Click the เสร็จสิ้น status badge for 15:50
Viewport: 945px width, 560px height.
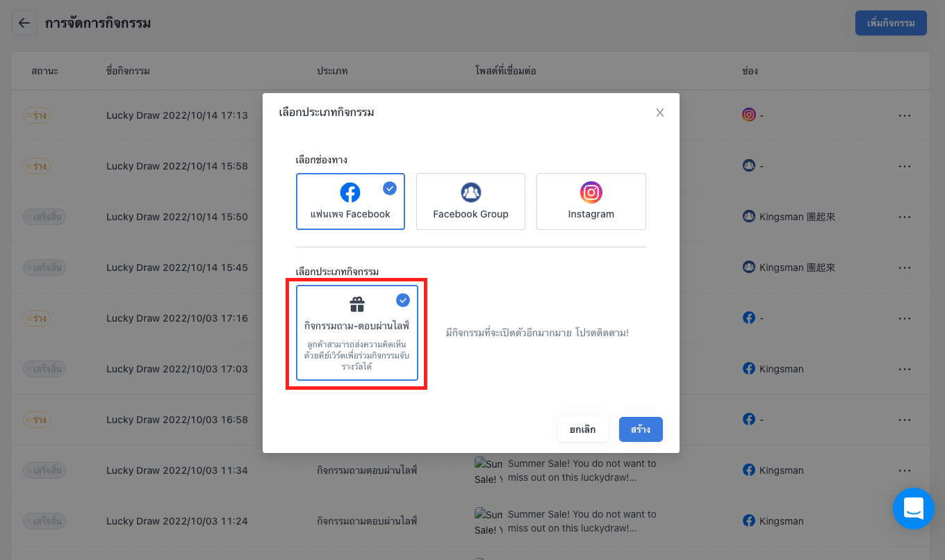pyautogui.click(x=44, y=217)
